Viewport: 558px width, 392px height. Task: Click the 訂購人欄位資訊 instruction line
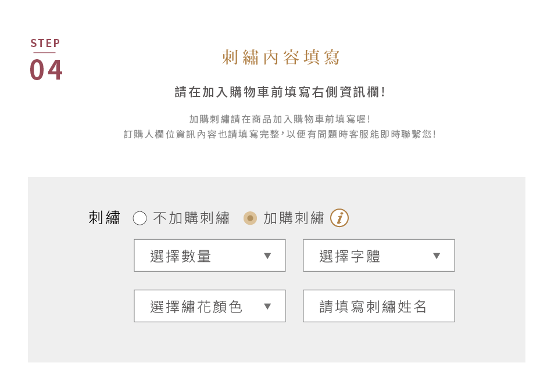280,134
